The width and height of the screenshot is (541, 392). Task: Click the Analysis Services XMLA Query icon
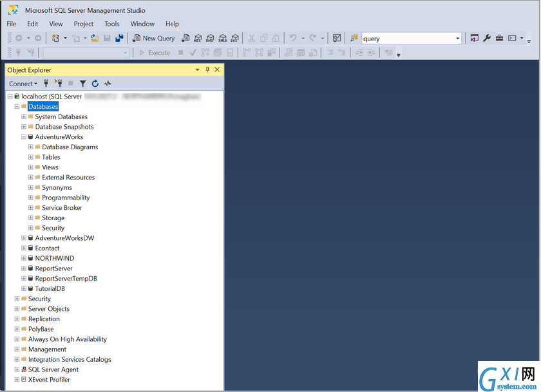[223, 38]
